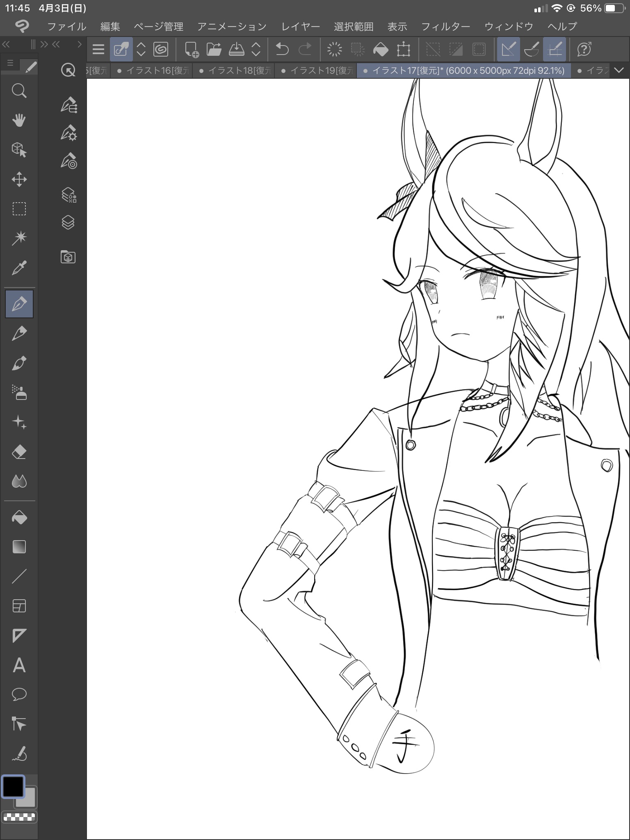Select the Pen tool
The width and height of the screenshot is (630, 840).
pos(19,304)
